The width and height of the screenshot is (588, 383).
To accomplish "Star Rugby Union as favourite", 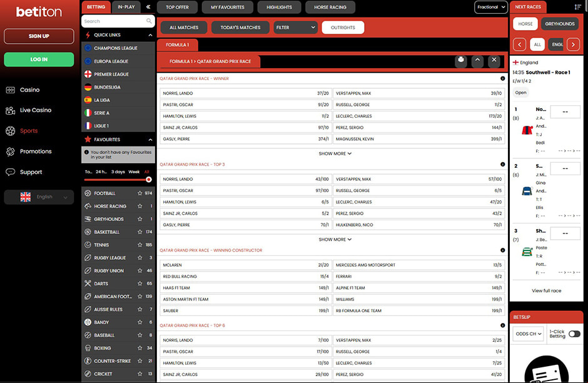I will point(140,270).
